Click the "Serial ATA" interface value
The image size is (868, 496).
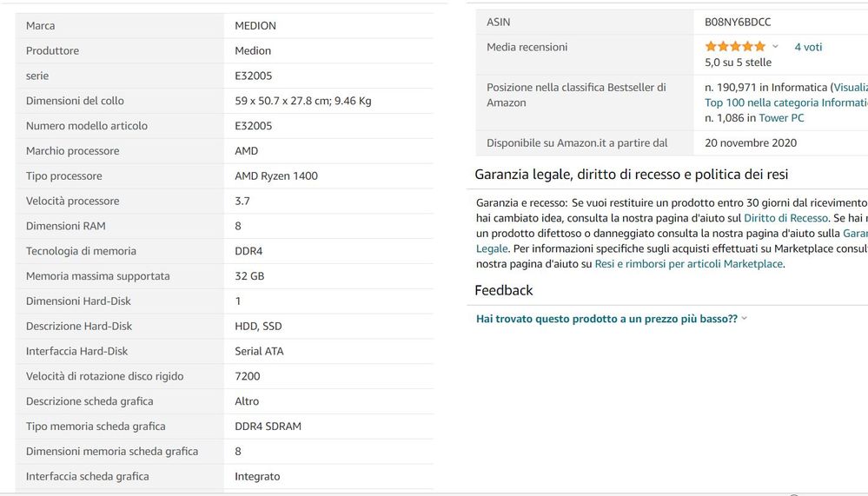click(x=259, y=352)
